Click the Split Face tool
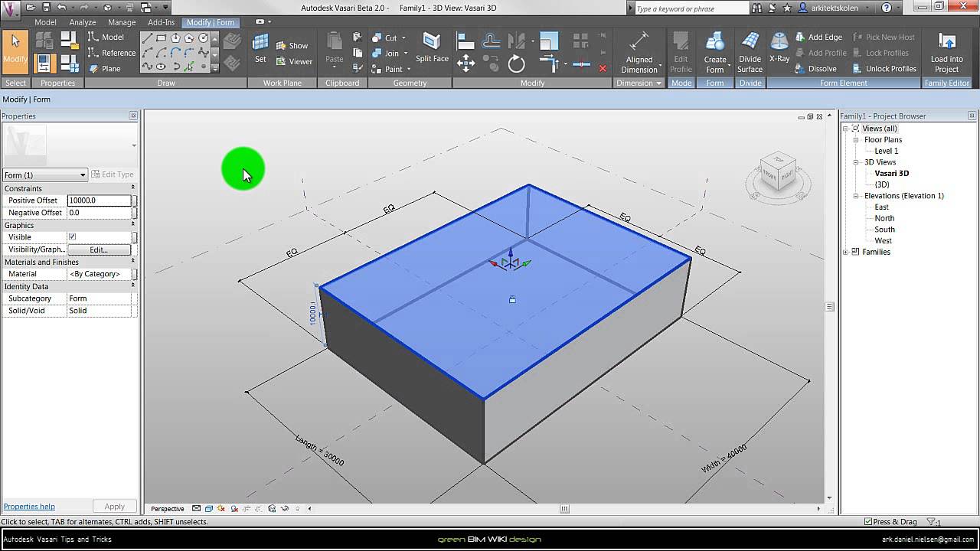980x551 pixels. (432, 48)
